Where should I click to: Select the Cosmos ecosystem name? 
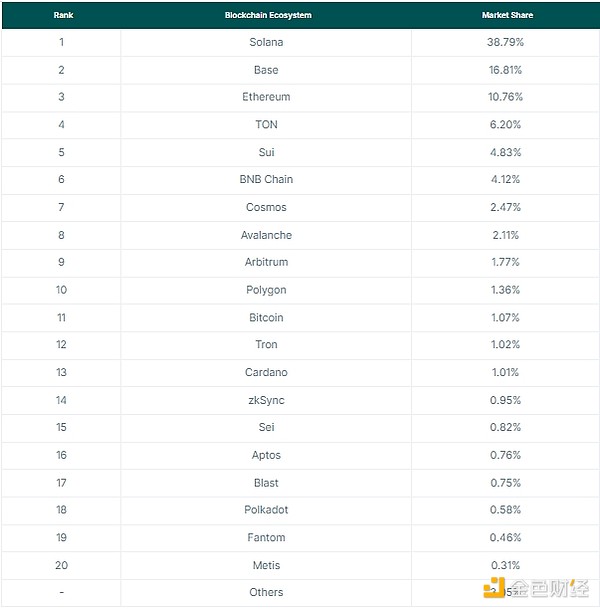point(266,207)
